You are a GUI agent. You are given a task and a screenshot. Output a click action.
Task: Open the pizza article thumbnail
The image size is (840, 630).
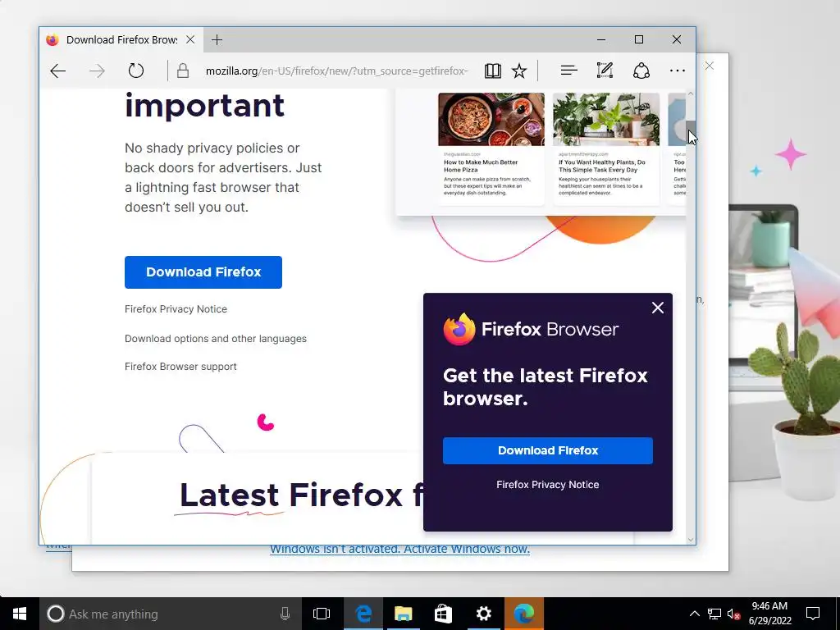point(491,119)
